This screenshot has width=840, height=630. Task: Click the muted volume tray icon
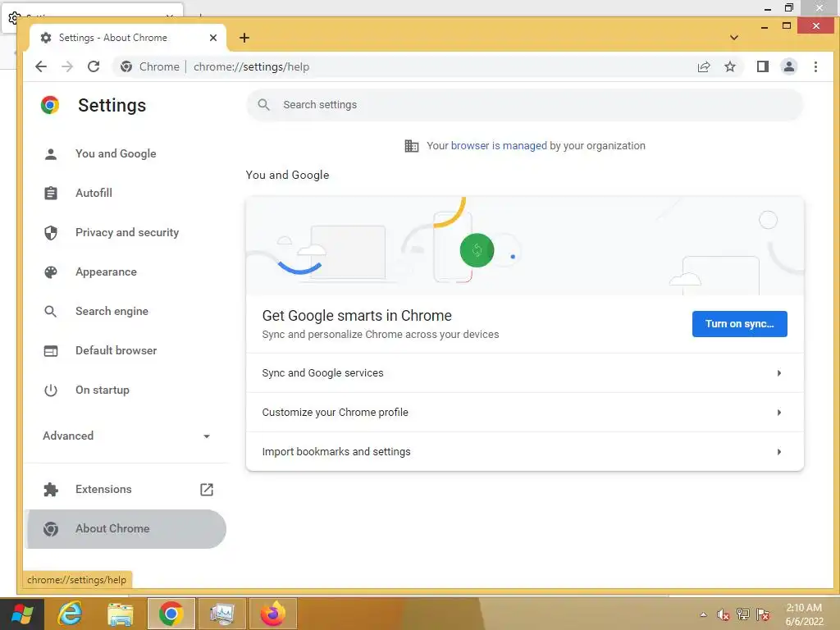[x=724, y=614]
